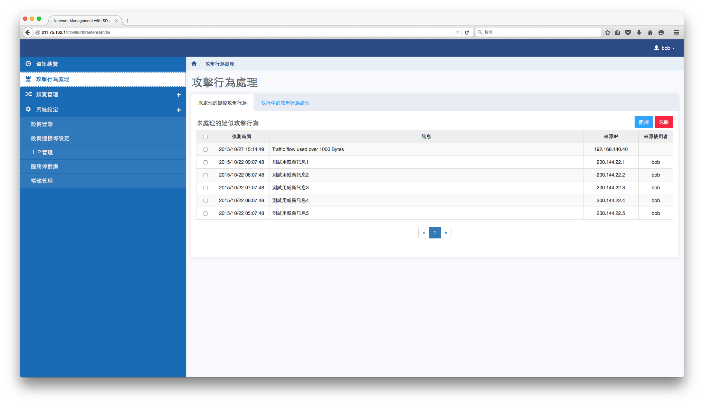Viewport: 704px width, 406px height.
Task: Click into the browser search field
Action: click(538, 32)
